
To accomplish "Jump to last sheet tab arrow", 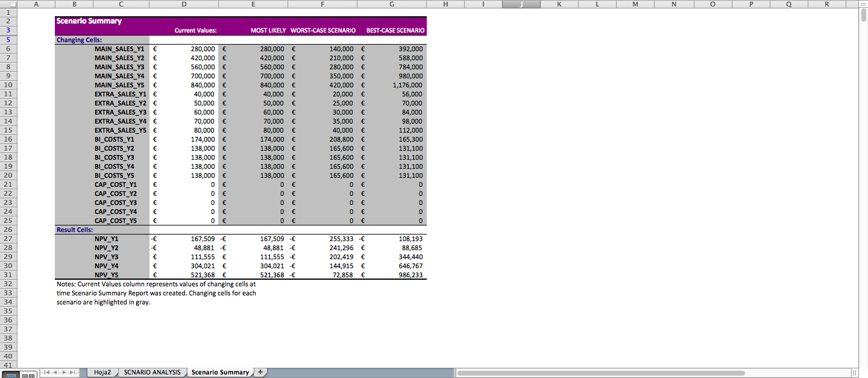I will click(x=73, y=373).
